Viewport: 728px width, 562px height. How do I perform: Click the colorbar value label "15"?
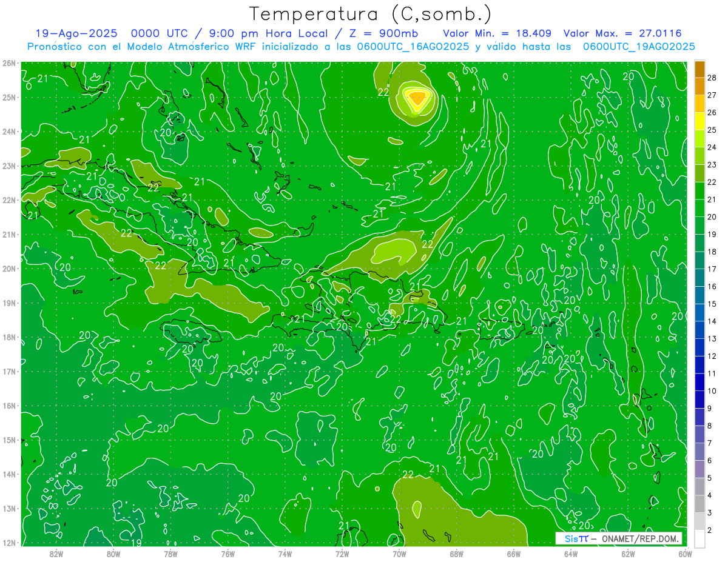pos(712,304)
